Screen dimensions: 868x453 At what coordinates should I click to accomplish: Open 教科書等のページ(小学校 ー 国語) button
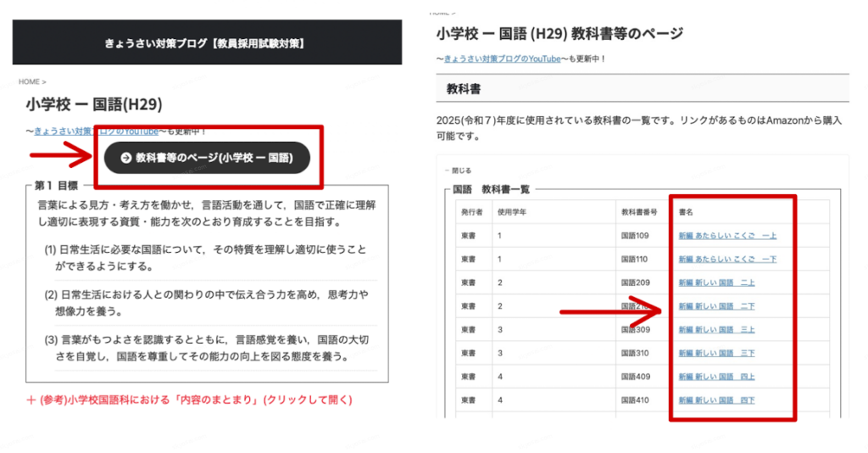207,158
